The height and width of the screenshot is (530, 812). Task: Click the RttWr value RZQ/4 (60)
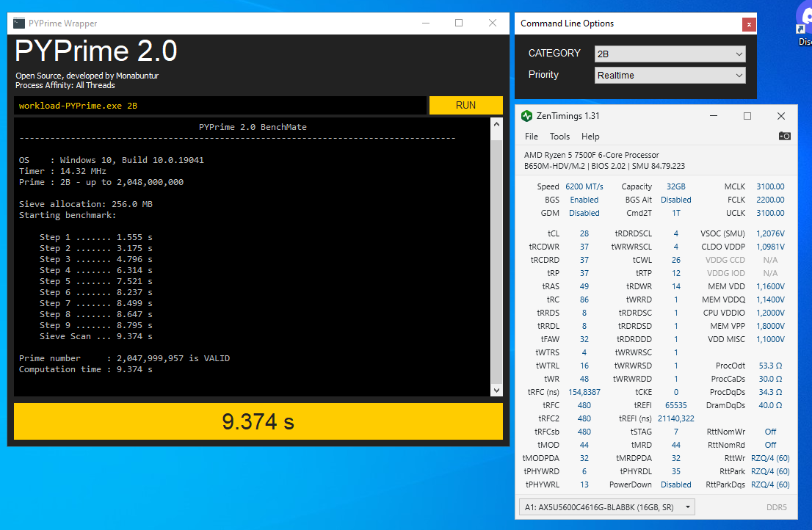coord(770,458)
